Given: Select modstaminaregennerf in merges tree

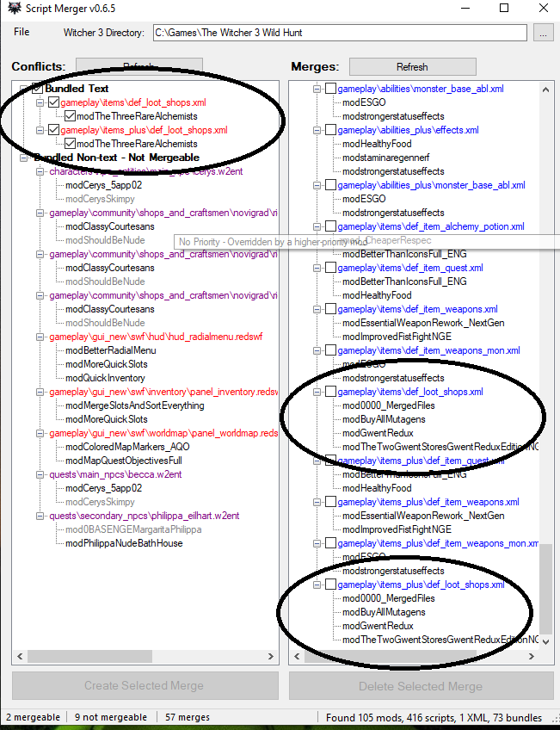Looking at the screenshot, I should tap(386, 158).
